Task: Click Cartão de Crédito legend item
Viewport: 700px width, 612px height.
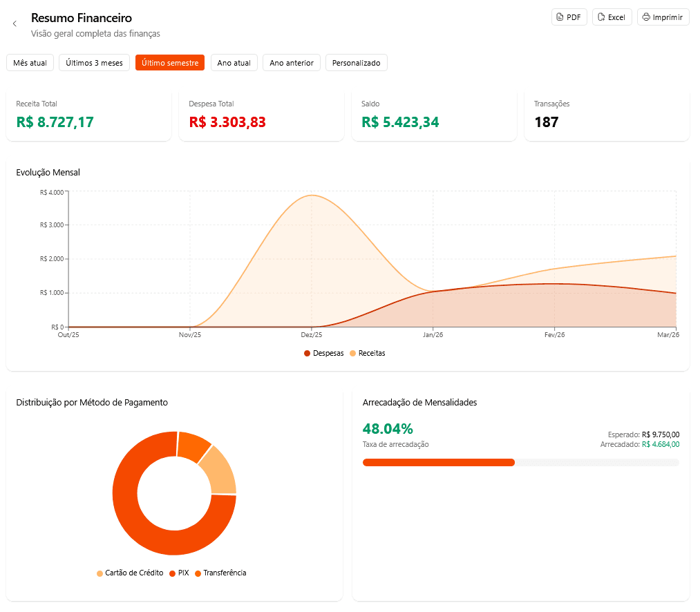Action: [129, 573]
